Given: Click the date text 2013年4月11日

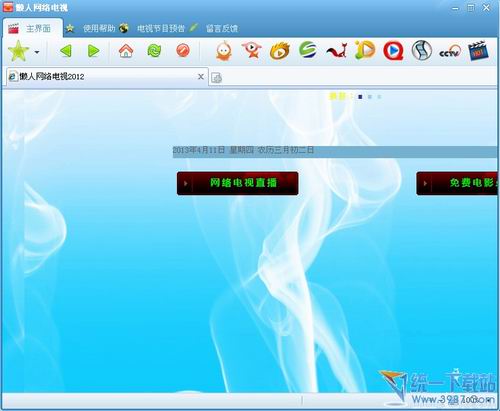Looking at the screenshot, I should click(199, 150).
